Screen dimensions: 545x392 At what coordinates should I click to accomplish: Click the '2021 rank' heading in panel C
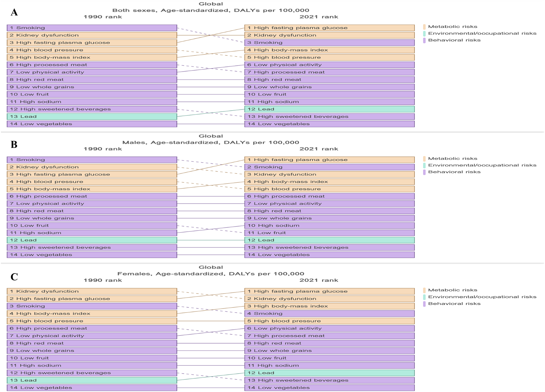point(319,280)
